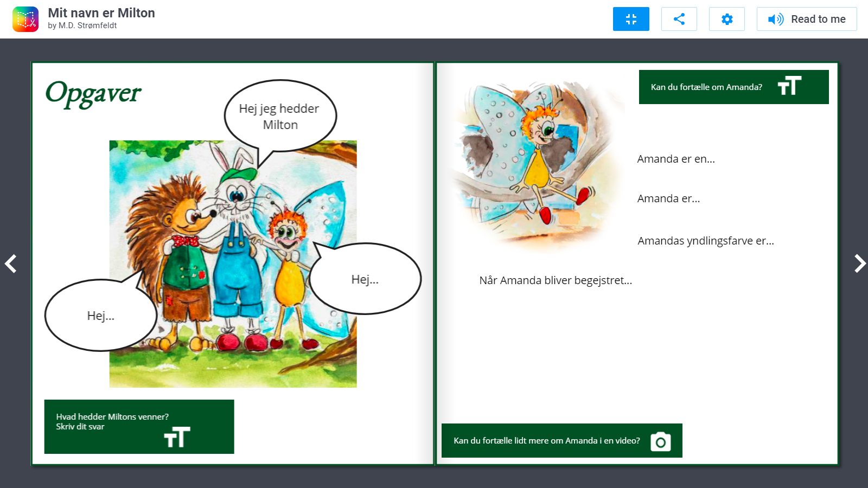Click author name 'by M.D. Strømfeldt'
This screenshot has height=488, width=868.
click(x=82, y=25)
